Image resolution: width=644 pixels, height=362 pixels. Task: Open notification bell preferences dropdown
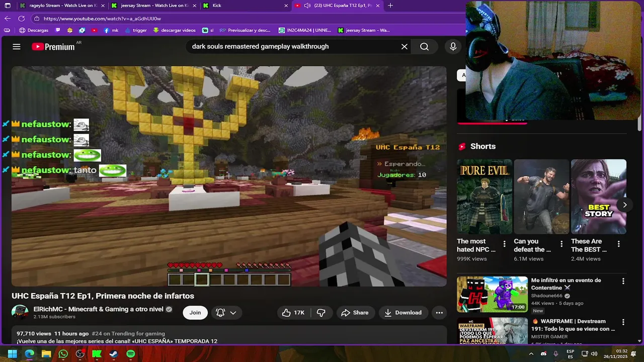pos(226,313)
